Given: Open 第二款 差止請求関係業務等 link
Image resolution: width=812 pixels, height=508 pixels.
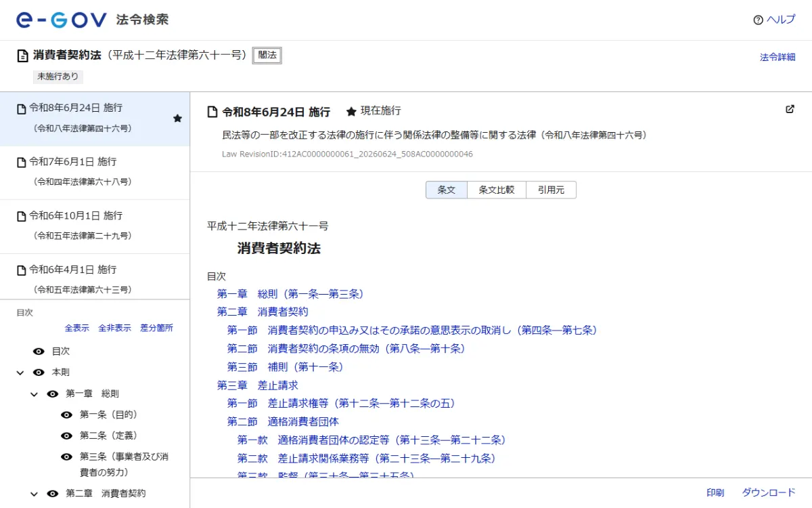Looking at the screenshot, I should [x=366, y=459].
